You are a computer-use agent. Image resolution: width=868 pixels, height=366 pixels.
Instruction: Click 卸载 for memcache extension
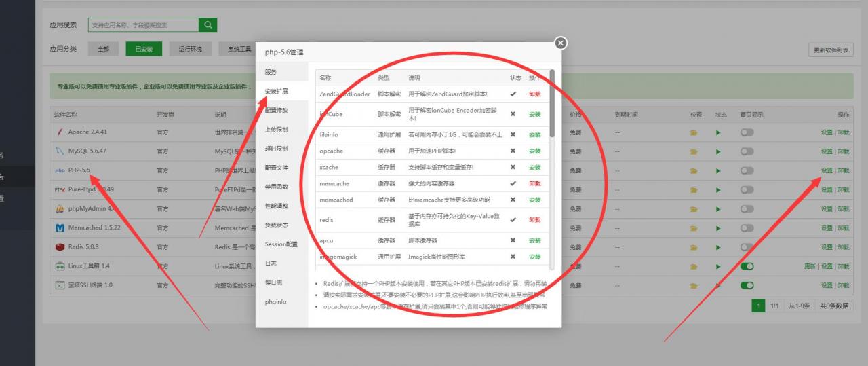click(535, 183)
